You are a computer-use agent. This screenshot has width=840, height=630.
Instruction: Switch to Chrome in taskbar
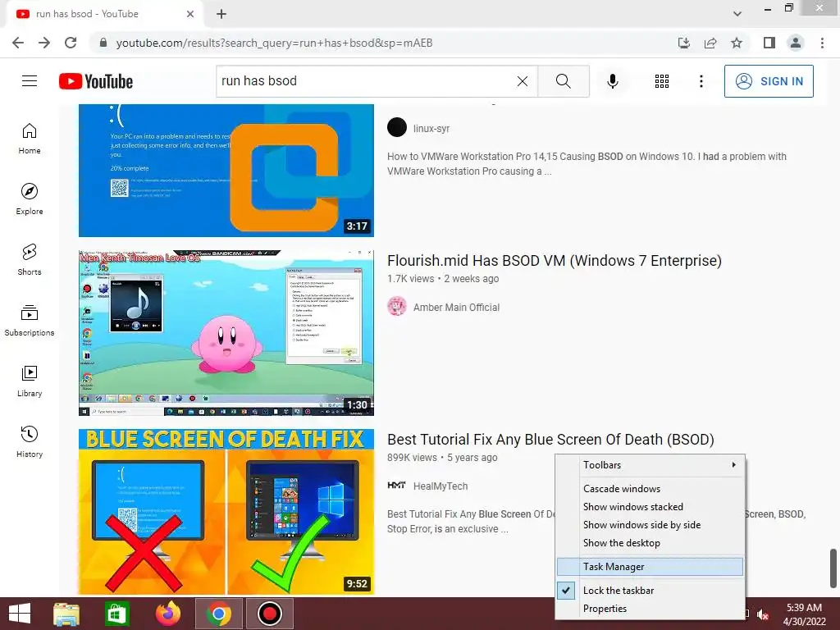coord(218,614)
